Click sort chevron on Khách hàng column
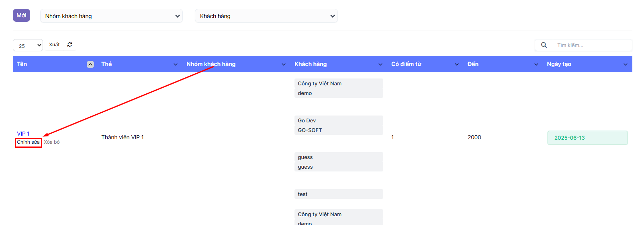This screenshot has height=225, width=644. 380,64
